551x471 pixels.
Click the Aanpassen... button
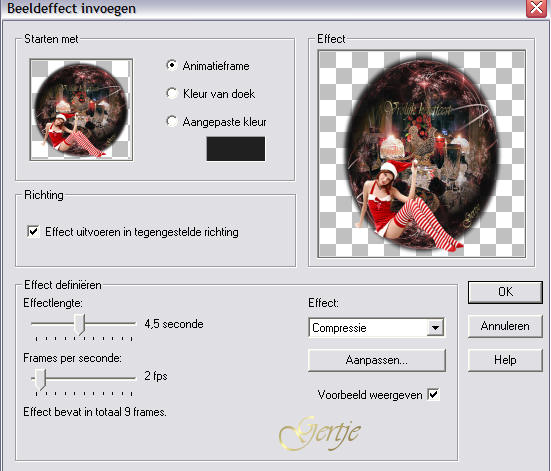(x=377, y=360)
